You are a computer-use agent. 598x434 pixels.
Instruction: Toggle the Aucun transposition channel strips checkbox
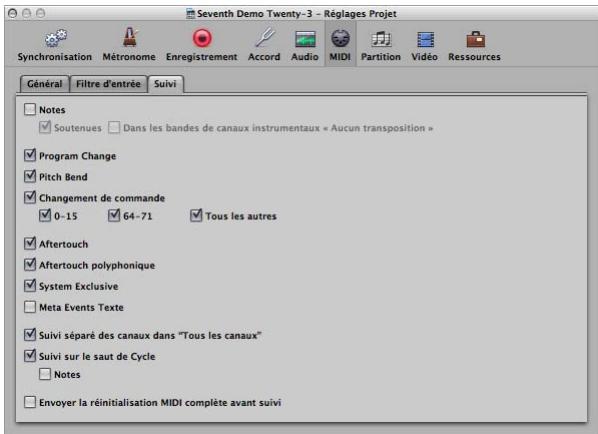114,127
